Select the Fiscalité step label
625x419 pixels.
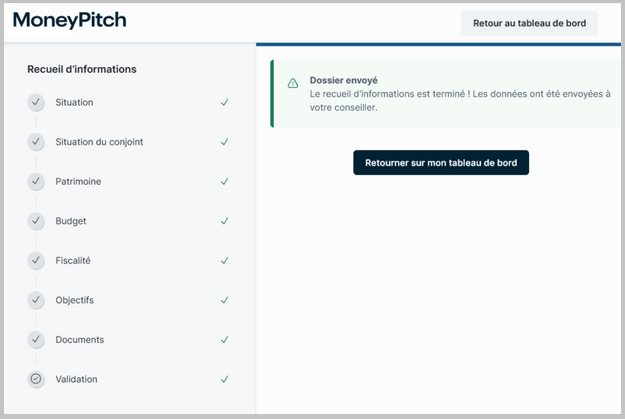[74, 260]
